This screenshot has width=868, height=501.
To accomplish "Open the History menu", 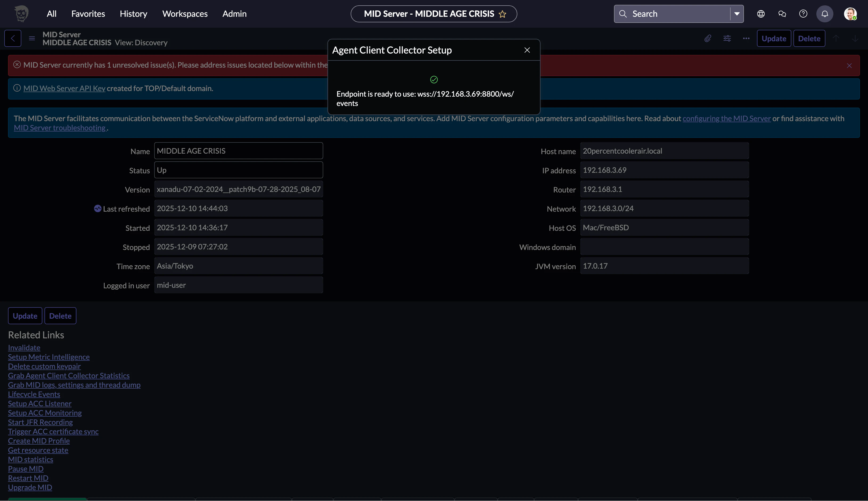I will tap(134, 14).
